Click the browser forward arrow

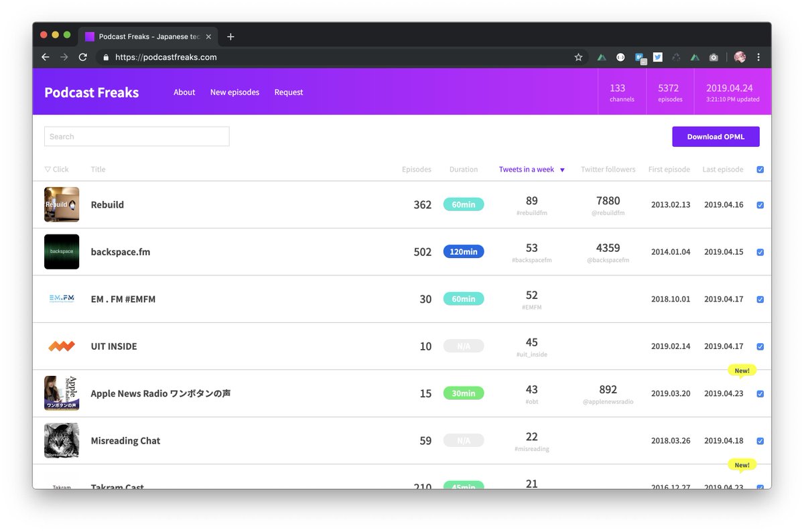pyautogui.click(x=64, y=58)
